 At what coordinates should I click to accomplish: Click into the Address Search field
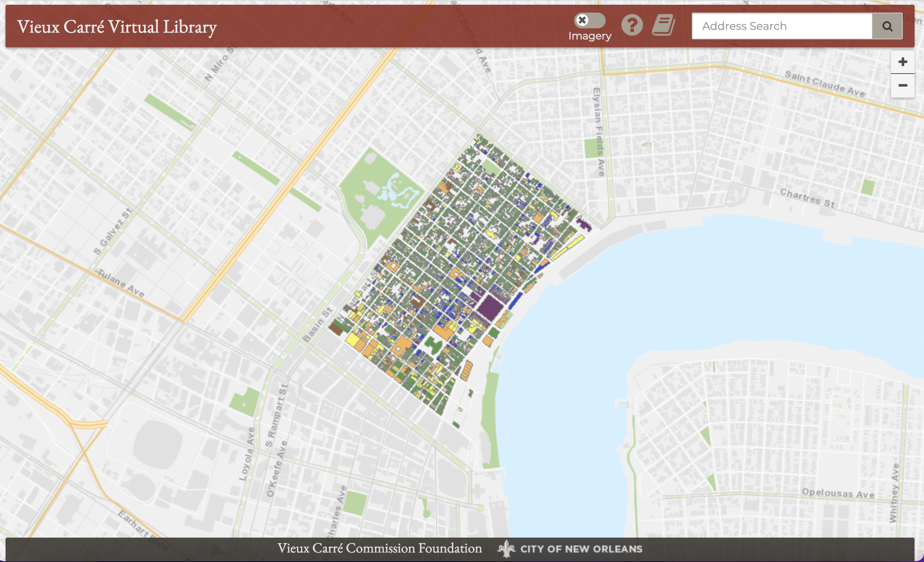[782, 26]
